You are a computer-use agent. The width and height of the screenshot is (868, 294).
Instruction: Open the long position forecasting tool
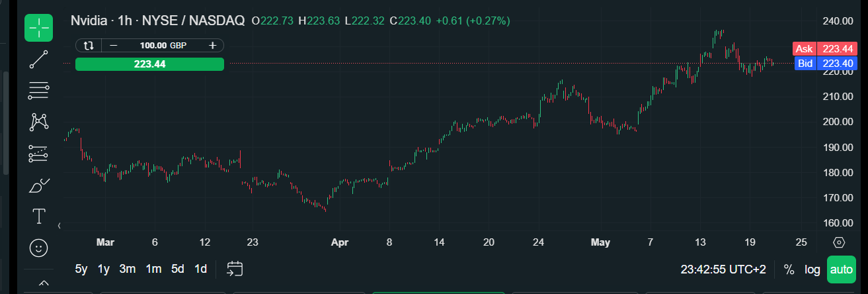tap(39, 154)
